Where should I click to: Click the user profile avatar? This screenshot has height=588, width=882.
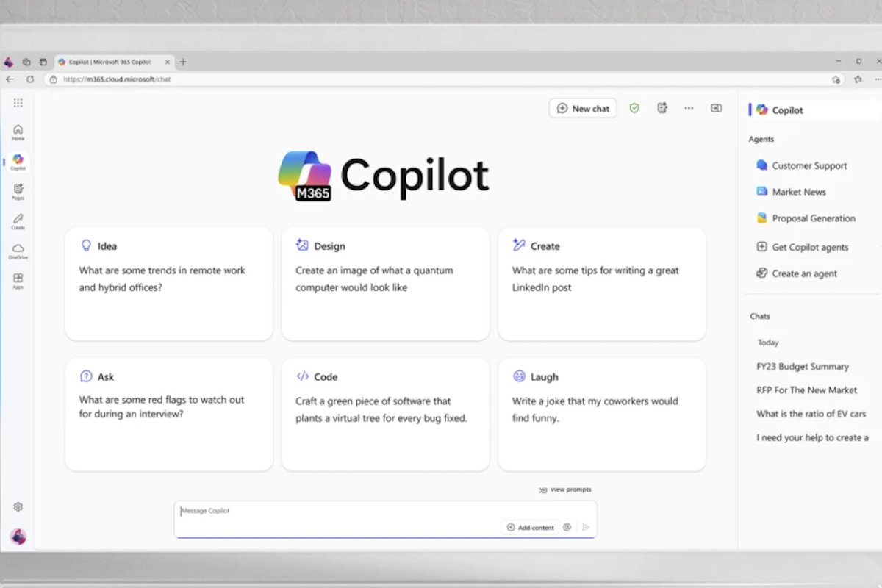(18, 537)
